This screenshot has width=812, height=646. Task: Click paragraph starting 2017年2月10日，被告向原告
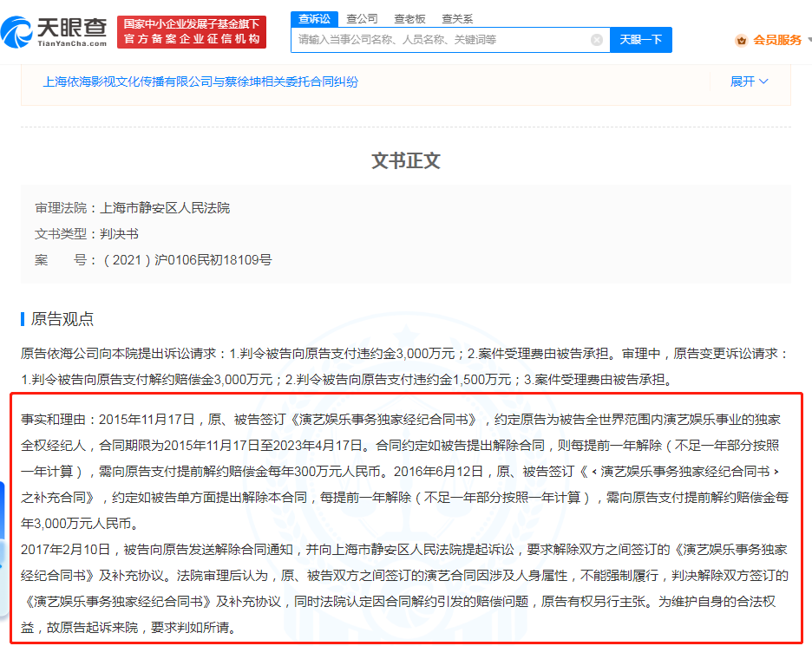tap(405, 588)
